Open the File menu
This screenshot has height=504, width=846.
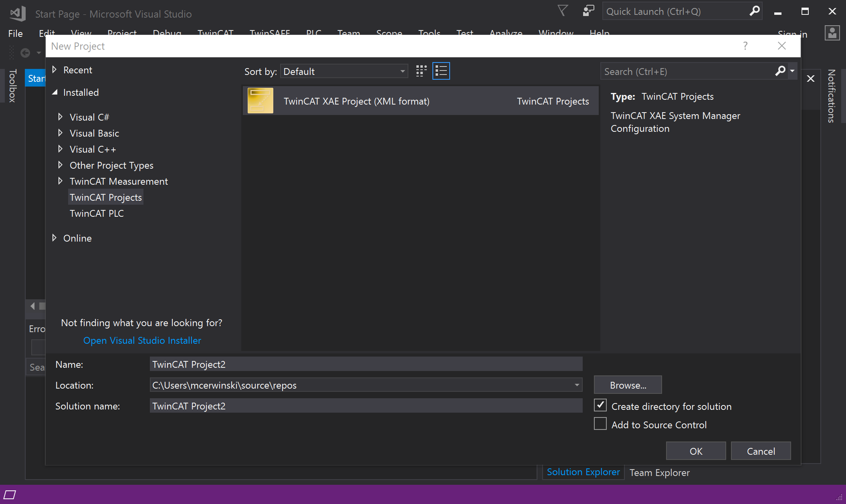point(16,34)
